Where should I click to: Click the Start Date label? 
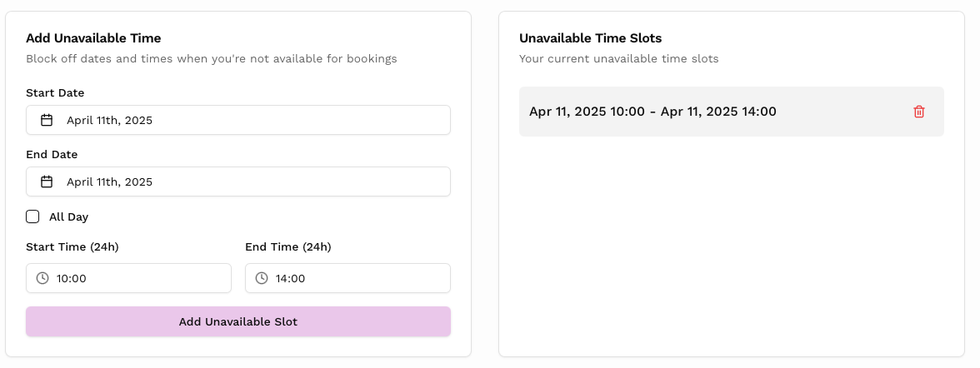[x=55, y=92]
